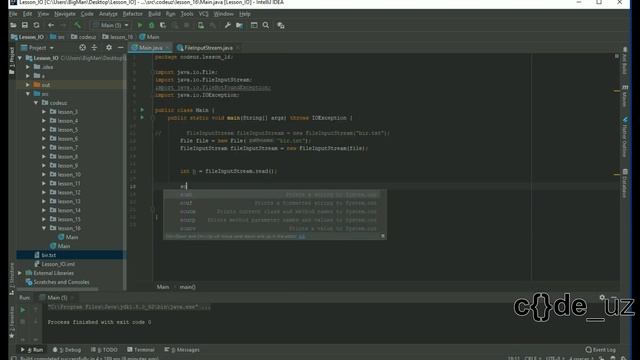
Task: Open the Refactor menu
Action: [x=133, y=14]
